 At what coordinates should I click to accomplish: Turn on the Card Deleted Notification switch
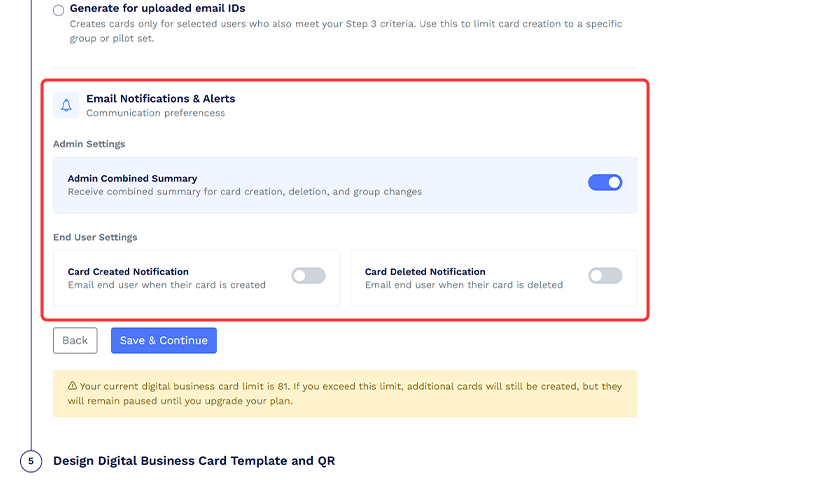pos(605,276)
